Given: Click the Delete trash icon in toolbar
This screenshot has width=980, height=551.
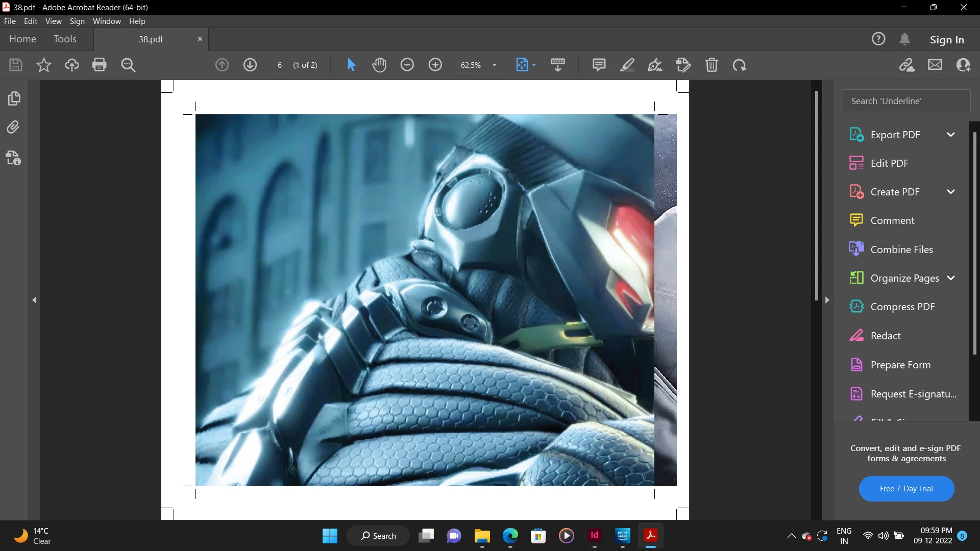Looking at the screenshot, I should click(712, 65).
